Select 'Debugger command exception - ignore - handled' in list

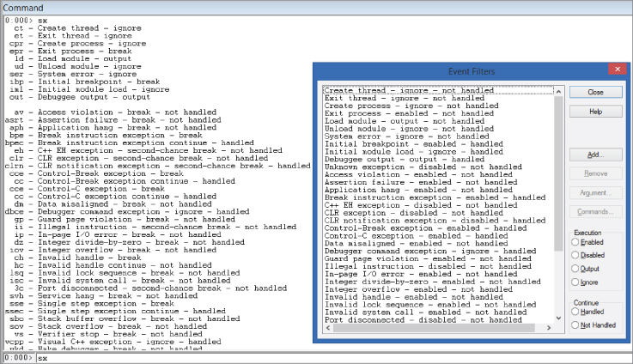(x=438, y=252)
